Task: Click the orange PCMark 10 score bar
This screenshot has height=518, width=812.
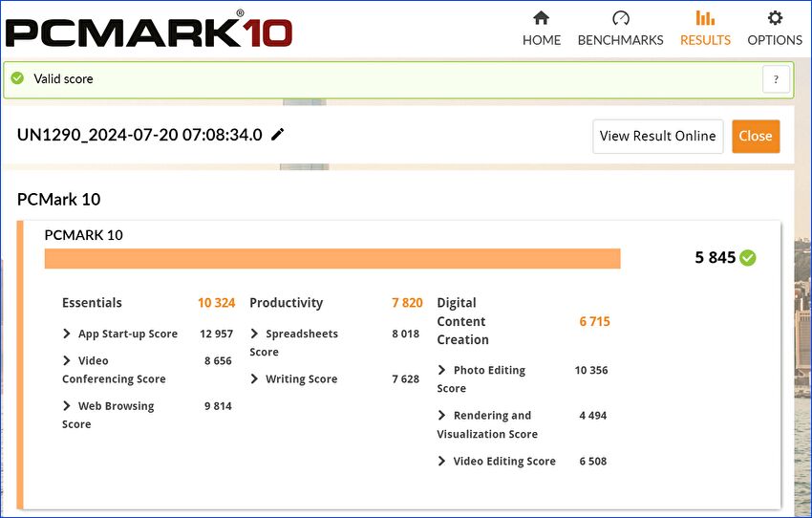Action: pyautogui.click(x=332, y=259)
